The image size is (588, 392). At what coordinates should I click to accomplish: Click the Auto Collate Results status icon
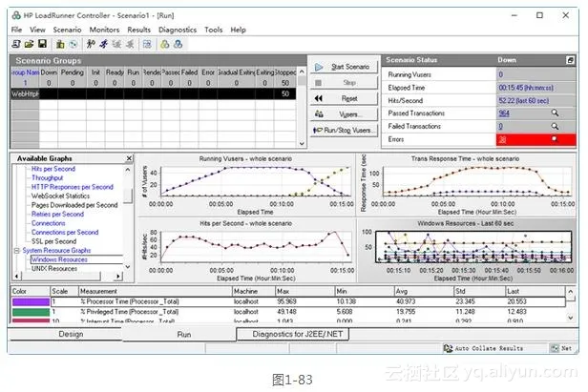pos(448,348)
